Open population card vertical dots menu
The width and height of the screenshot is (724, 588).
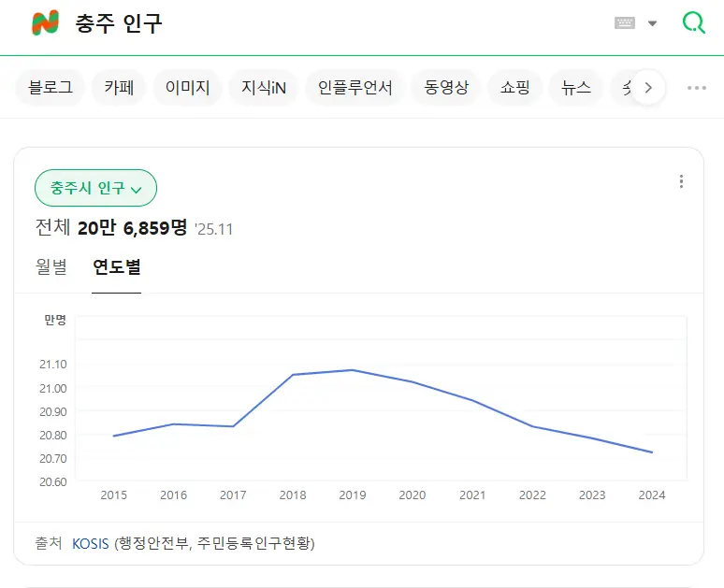point(681,181)
